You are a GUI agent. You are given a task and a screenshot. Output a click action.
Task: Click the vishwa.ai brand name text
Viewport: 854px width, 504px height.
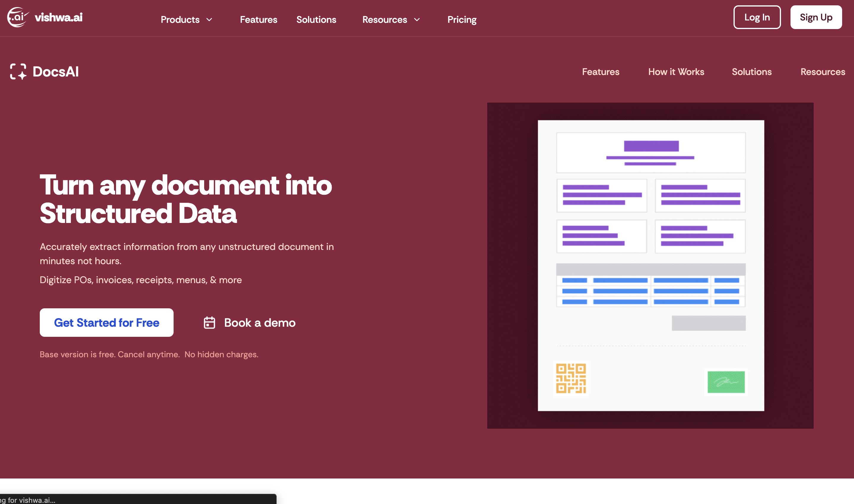click(x=58, y=17)
